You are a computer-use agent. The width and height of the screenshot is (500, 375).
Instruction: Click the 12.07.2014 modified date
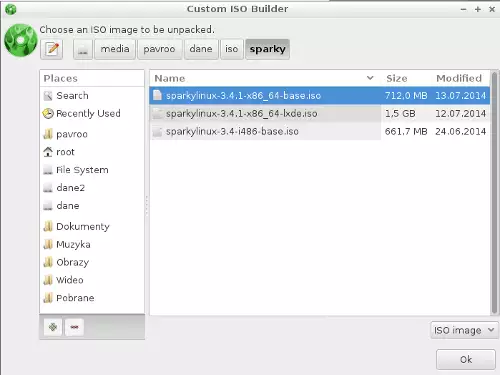pos(461,114)
